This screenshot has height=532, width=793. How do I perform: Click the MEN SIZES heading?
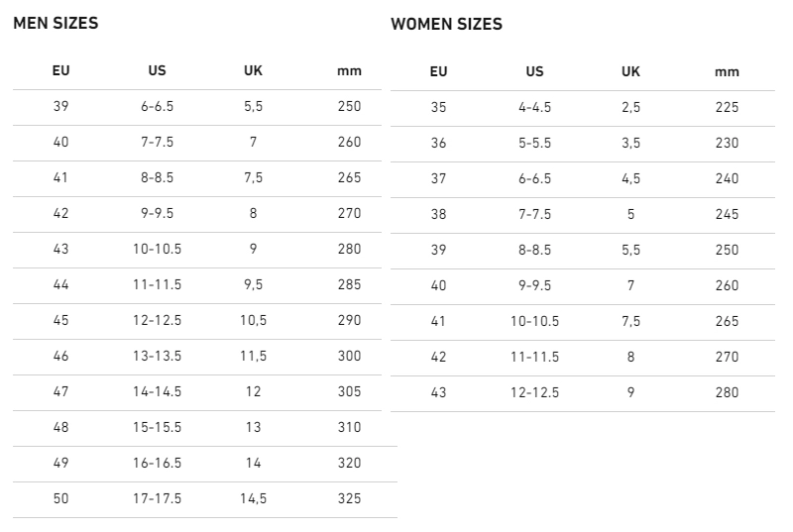pyautogui.click(x=56, y=23)
